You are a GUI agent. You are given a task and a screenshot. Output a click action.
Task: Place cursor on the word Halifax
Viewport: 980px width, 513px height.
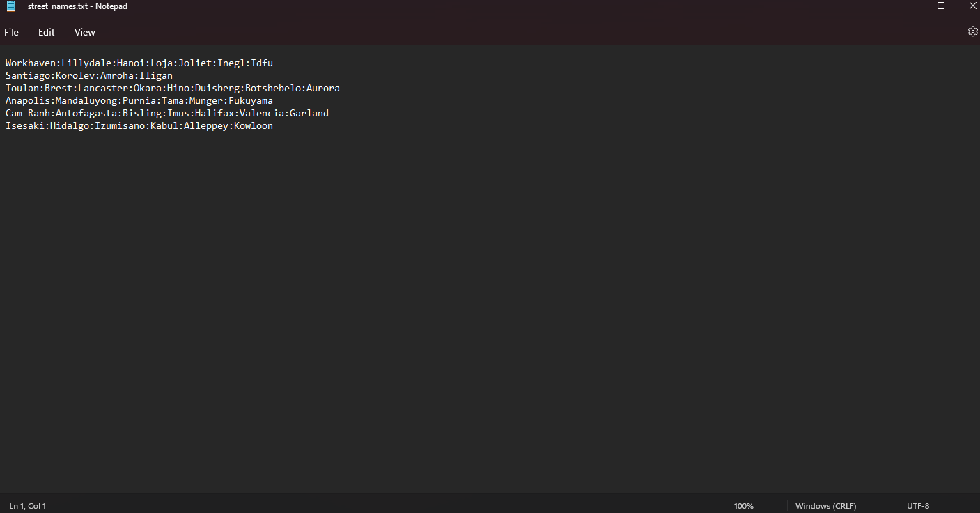215,113
